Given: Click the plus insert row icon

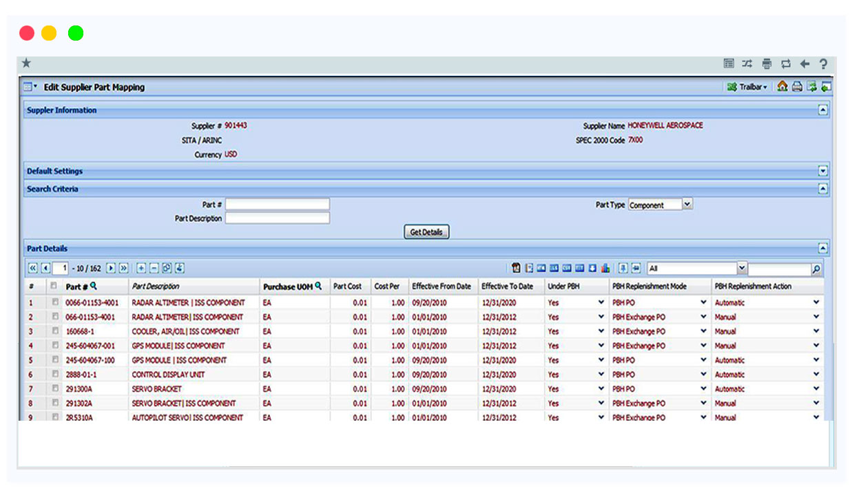Looking at the screenshot, I should (141, 268).
